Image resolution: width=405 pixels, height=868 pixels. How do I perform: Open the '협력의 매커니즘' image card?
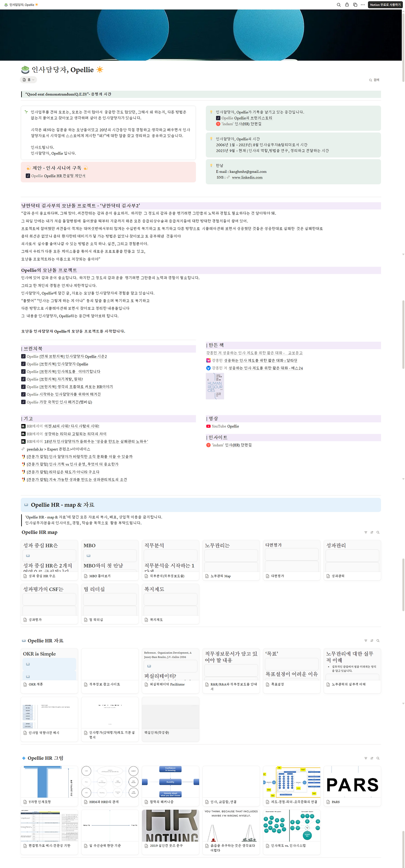[170, 786]
